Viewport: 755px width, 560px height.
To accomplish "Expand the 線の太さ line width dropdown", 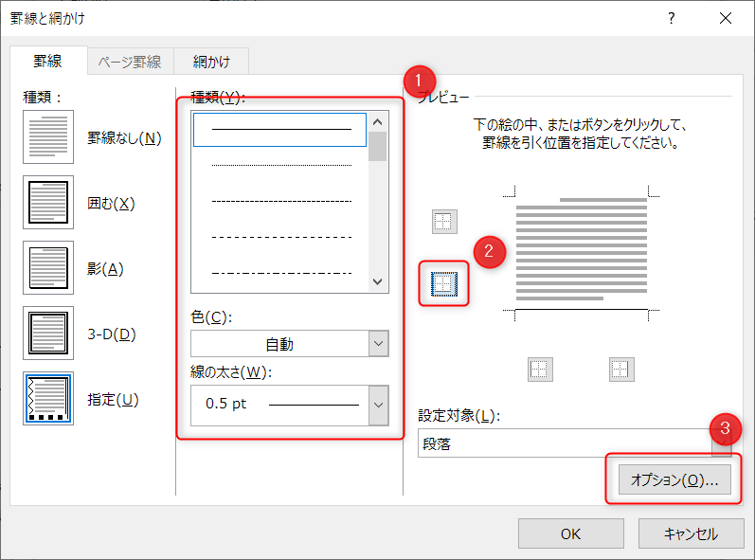I will (289, 404).
